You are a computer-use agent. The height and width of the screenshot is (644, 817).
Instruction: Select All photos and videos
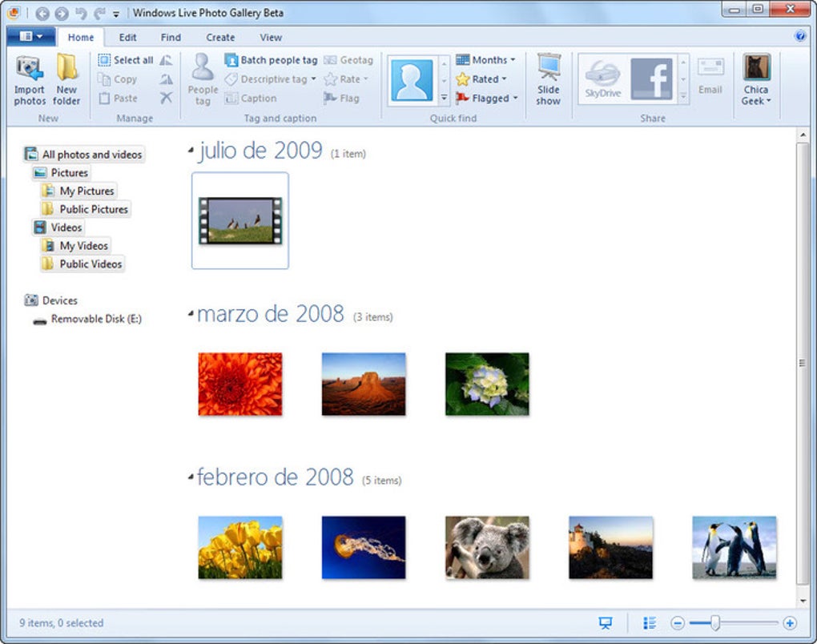[x=83, y=155]
